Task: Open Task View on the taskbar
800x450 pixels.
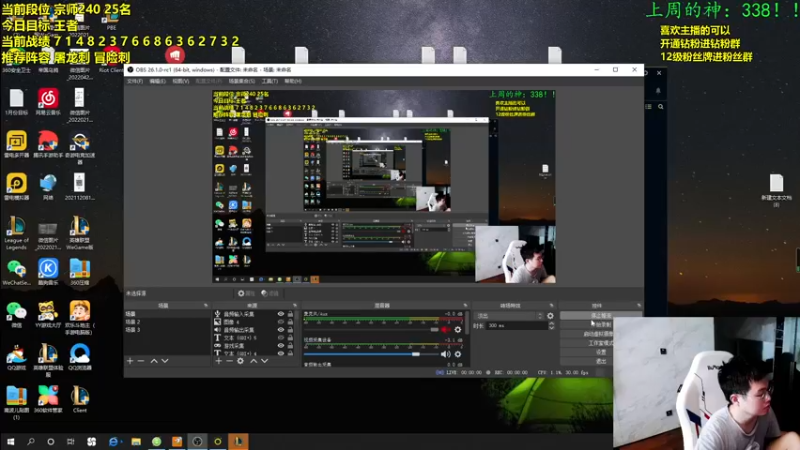Action: 70,441
